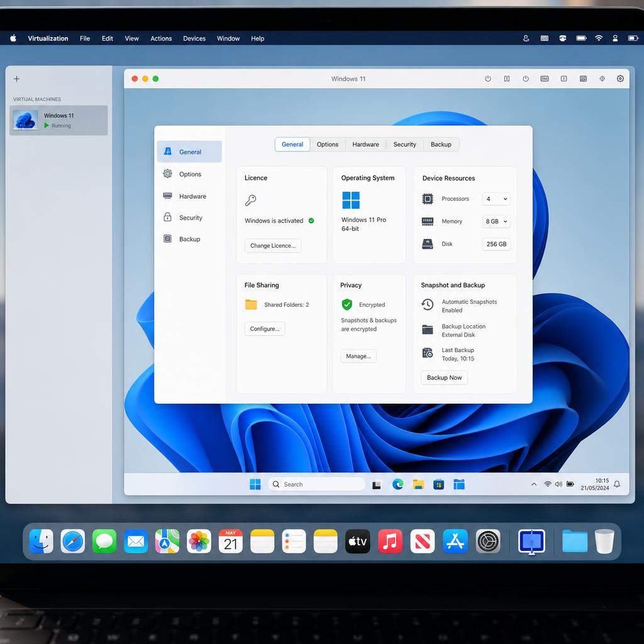This screenshot has height=644, width=644.
Task: Open the Edit menu
Action: tap(107, 38)
